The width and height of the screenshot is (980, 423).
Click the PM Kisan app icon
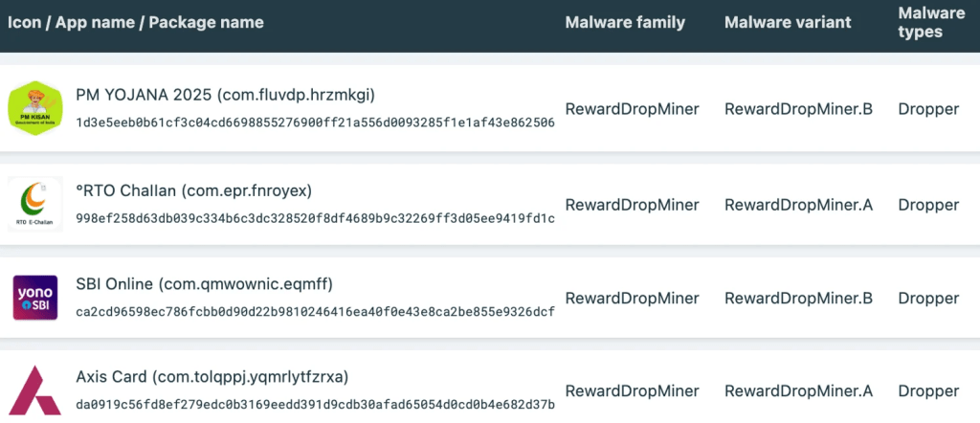[35, 109]
